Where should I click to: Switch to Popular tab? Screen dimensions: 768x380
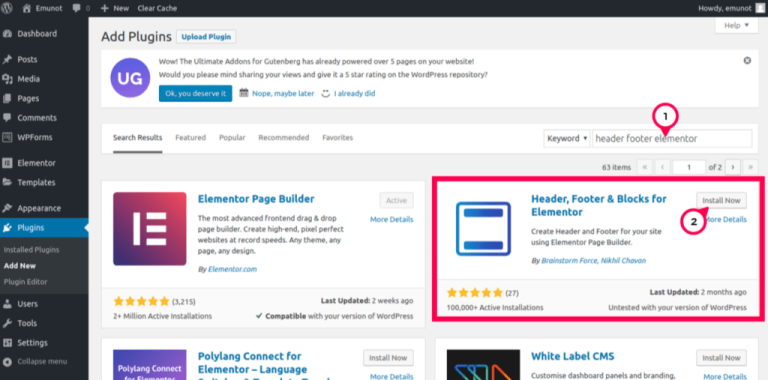232,138
